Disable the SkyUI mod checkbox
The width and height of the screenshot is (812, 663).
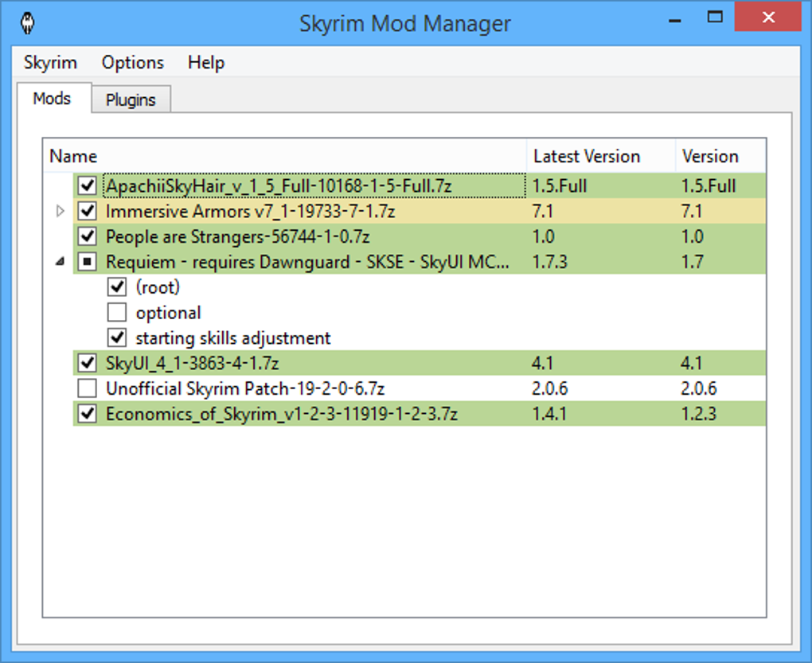pyautogui.click(x=87, y=363)
